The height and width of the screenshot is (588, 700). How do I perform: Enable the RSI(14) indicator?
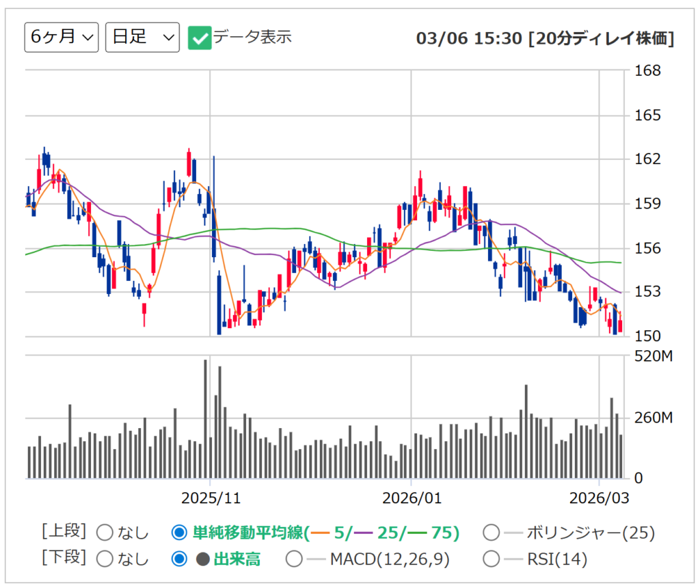point(492,559)
